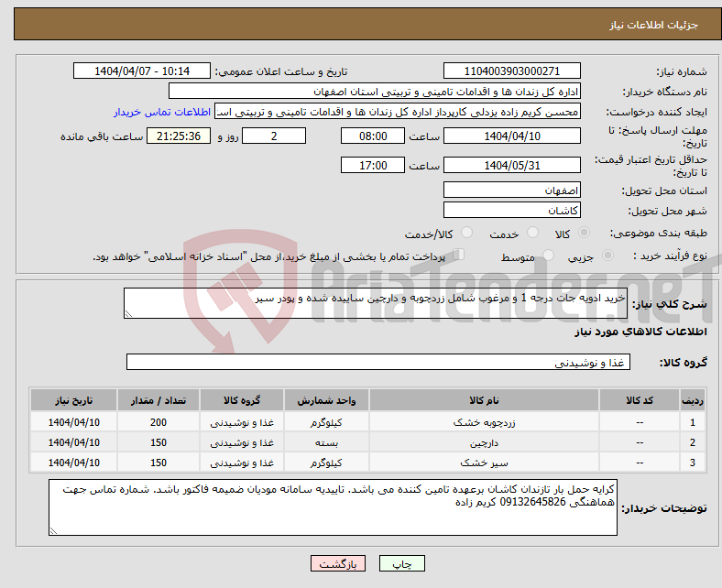
Task: Click the چاپ (Print) button
Action: coord(401,563)
